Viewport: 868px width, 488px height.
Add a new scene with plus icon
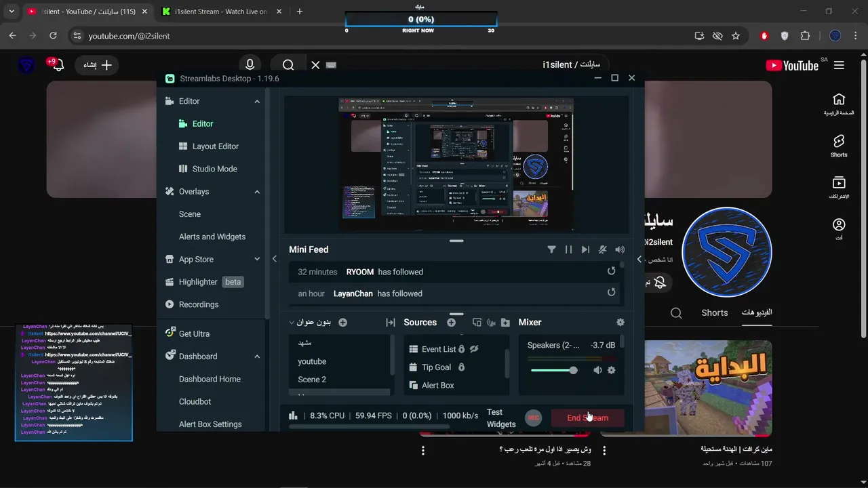point(342,323)
